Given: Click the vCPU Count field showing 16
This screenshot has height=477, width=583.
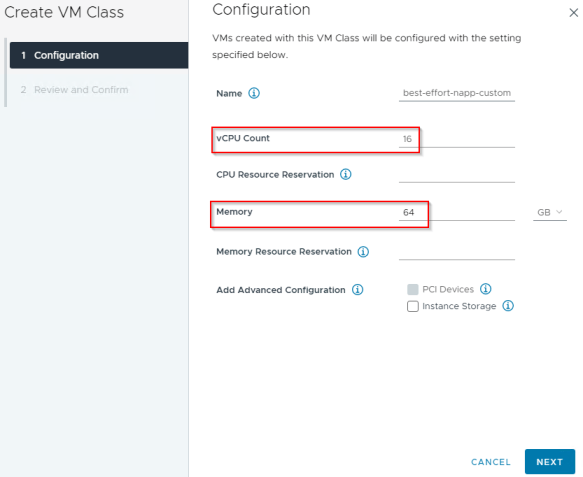Looking at the screenshot, I should [x=457, y=139].
